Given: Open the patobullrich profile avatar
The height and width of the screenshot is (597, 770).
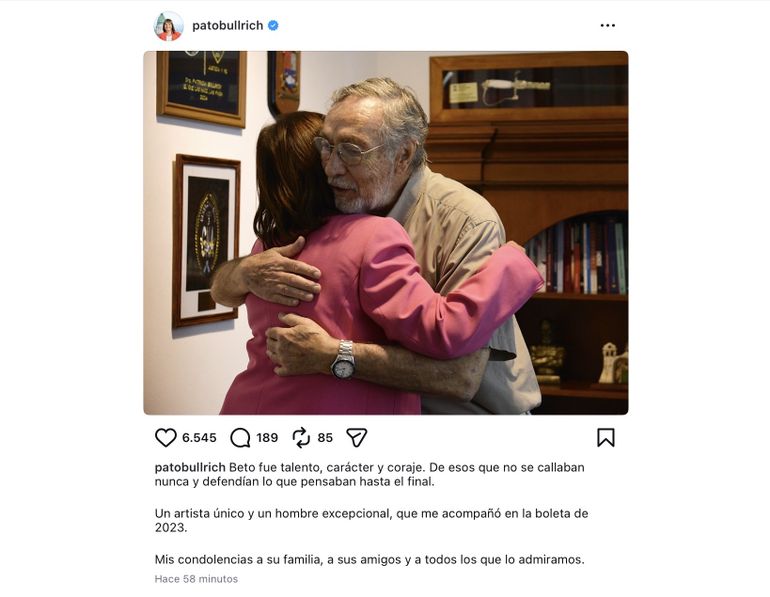Looking at the screenshot, I should (168, 26).
